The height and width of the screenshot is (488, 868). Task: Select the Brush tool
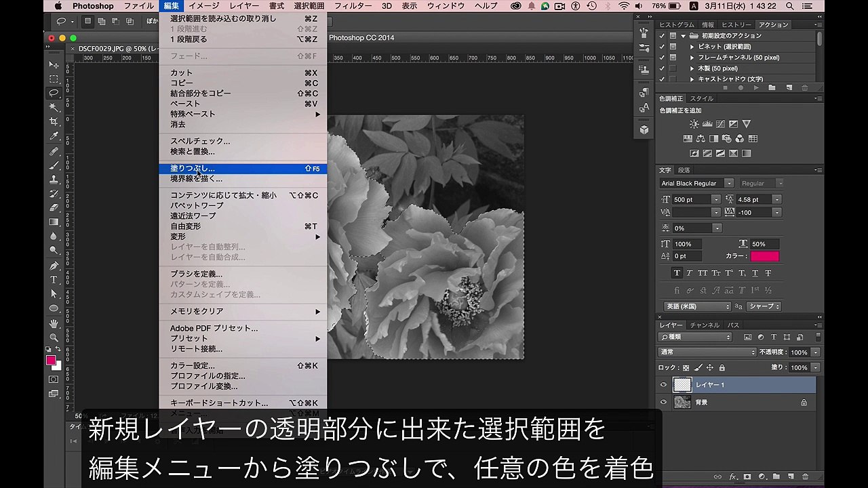pos(54,165)
